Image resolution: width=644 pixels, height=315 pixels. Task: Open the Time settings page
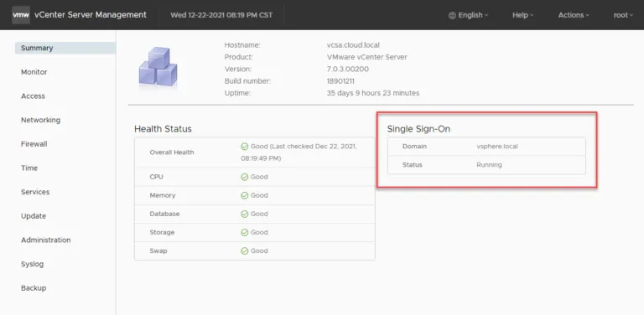(x=29, y=168)
